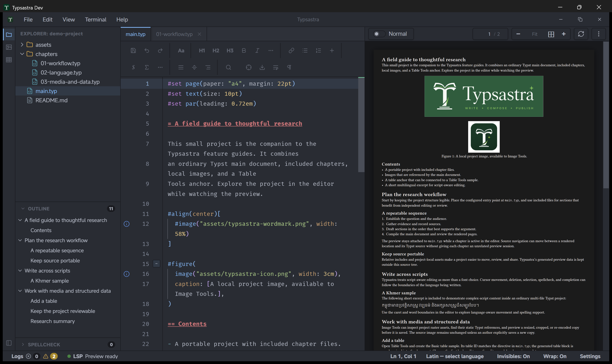Open the Table Tools panel in activity bar
612x364 pixels.
point(9,60)
